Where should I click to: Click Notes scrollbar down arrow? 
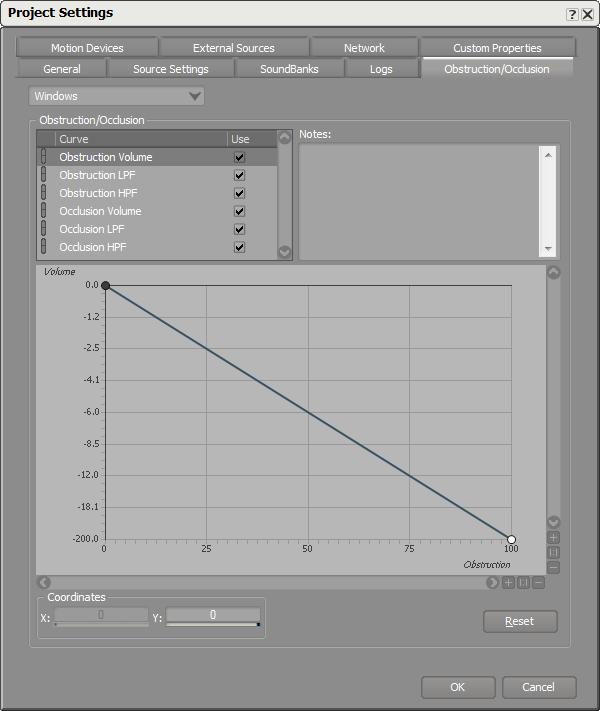(548, 248)
